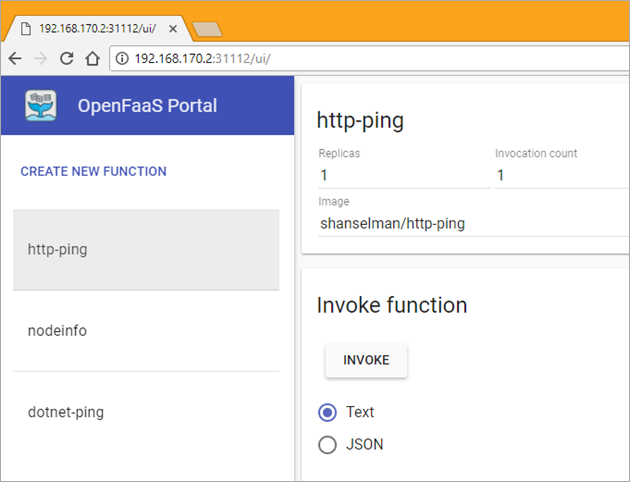
Task: Close the 192.168.170.2:31112/ui/ tab
Action: 173,29
